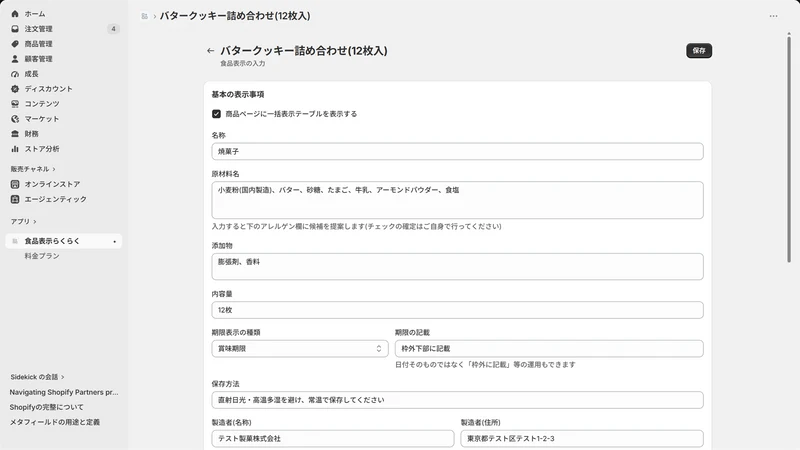Click the pin dot next to 食品表示らくらく
Image resolution: width=800 pixels, height=450 pixels.
tap(114, 241)
